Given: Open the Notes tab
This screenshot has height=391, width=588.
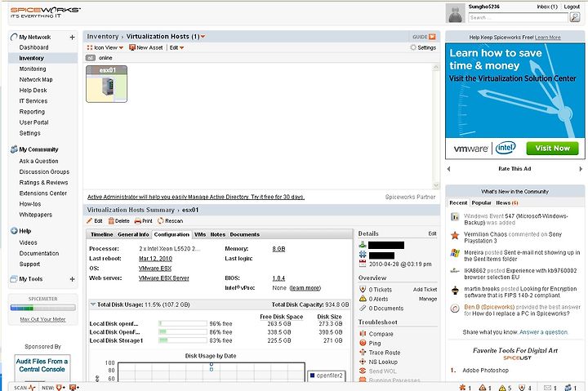Looking at the screenshot, I should (x=218, y=234).
